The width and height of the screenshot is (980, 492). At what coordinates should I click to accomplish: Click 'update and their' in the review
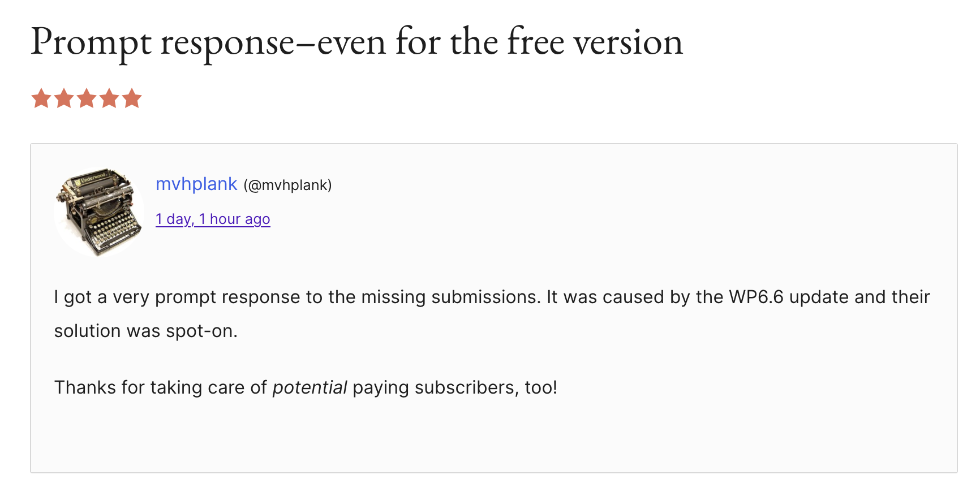859,297
